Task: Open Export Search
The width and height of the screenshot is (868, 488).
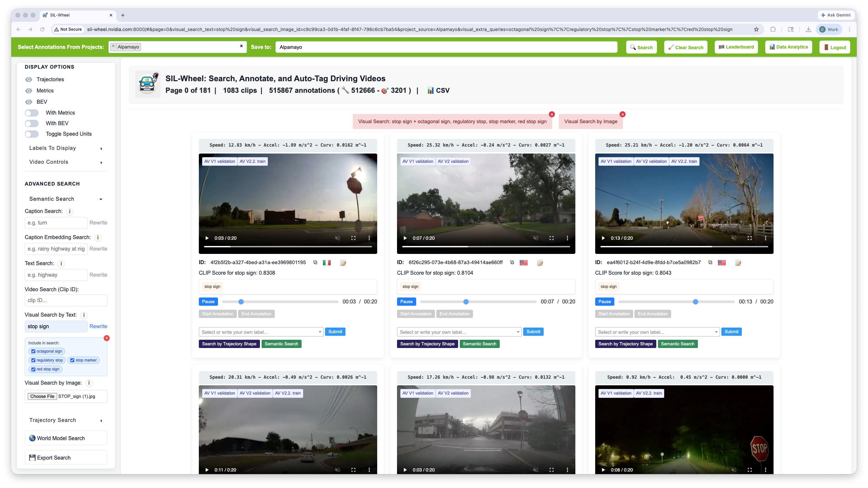Action: [66, 458]
